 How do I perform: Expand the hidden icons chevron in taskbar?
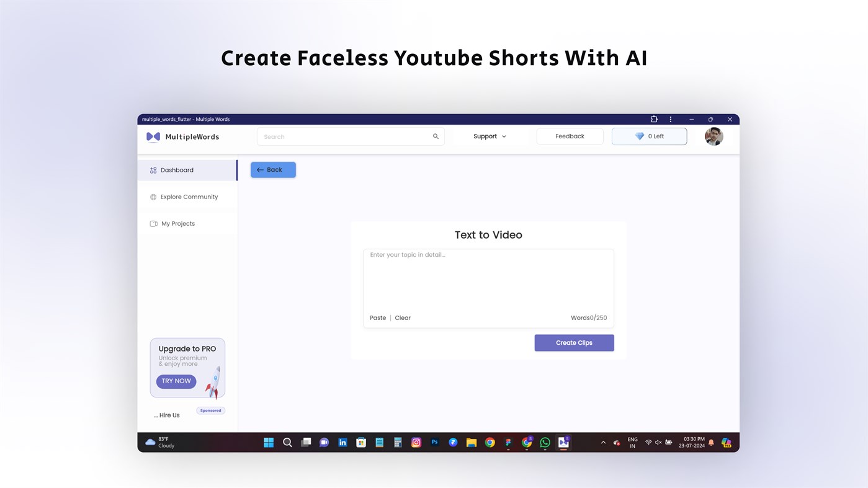tap(602, 442)
